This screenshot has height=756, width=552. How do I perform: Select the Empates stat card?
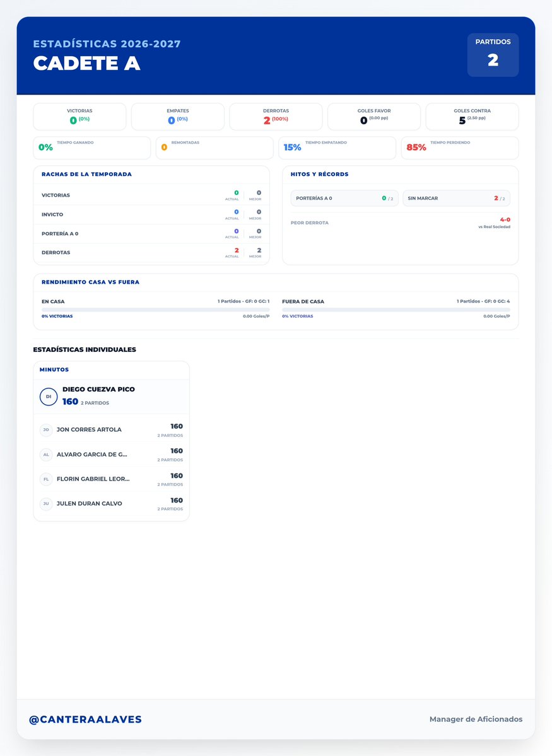pyautogui.click(x=177, y=117)
